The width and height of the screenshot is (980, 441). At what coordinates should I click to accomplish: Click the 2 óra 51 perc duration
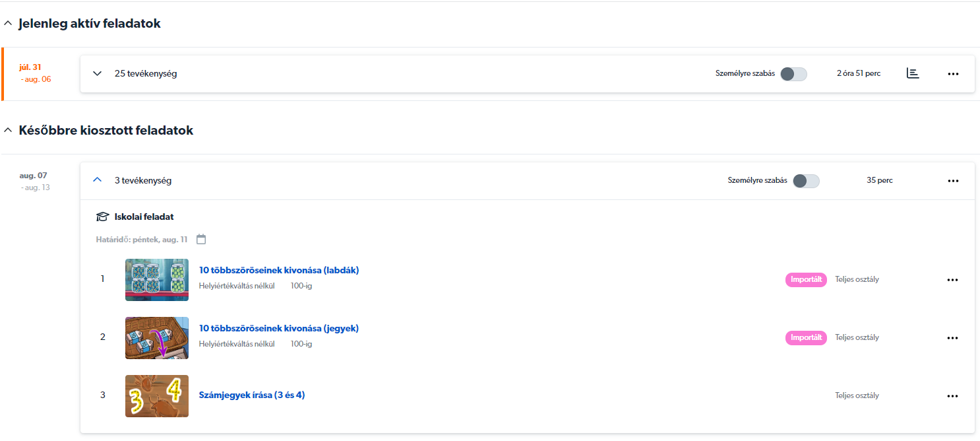click(x=859, y=73)
